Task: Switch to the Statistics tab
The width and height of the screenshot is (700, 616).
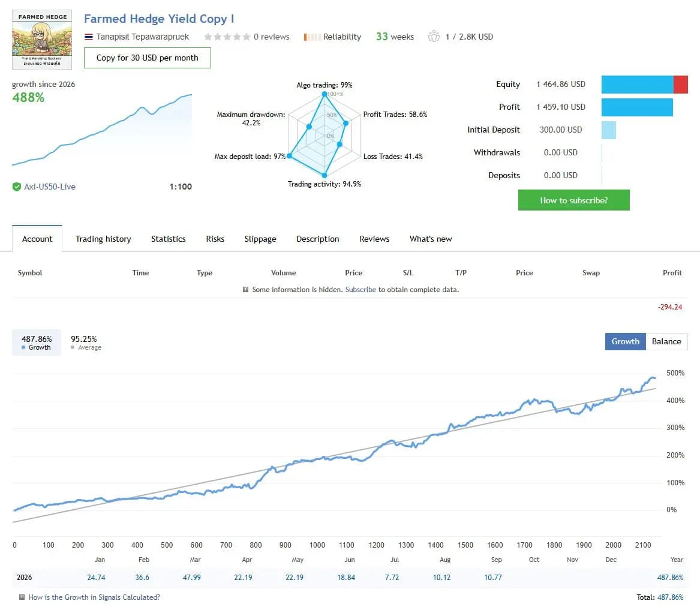Action: 169,239
